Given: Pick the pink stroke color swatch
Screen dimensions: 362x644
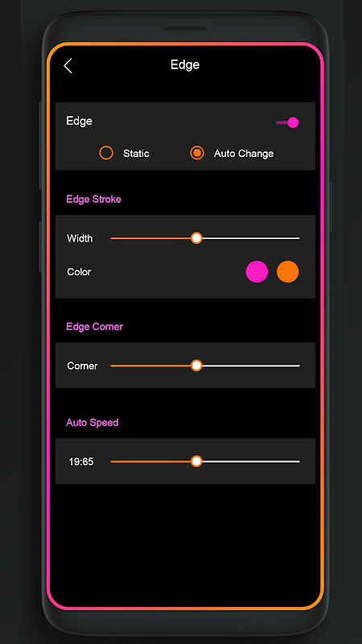Looking at the screenshot, I should point(257,272).
